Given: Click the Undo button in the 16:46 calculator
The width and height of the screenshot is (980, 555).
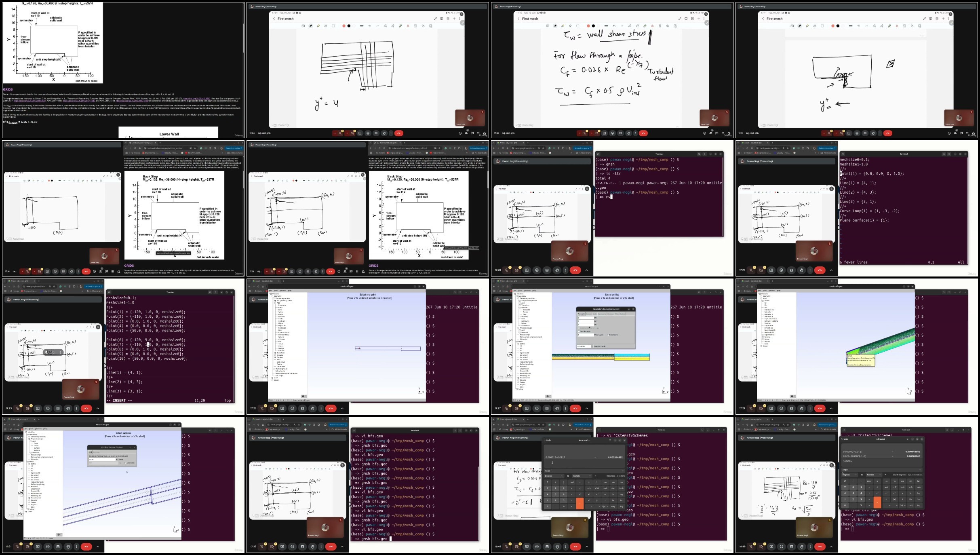Looking at the screenshot, I should pyautogui.click(x=548, y=440).
